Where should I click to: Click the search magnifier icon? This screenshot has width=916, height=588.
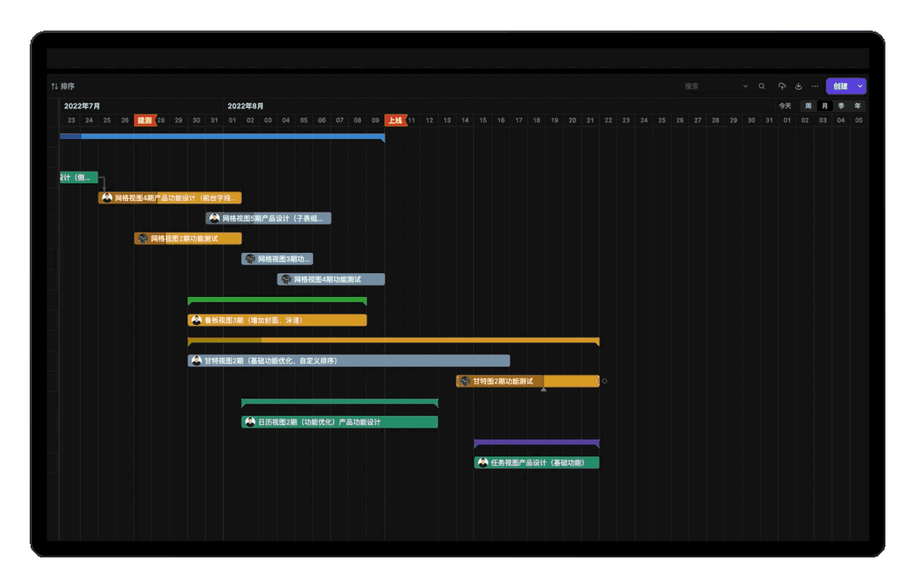(761, 87)
